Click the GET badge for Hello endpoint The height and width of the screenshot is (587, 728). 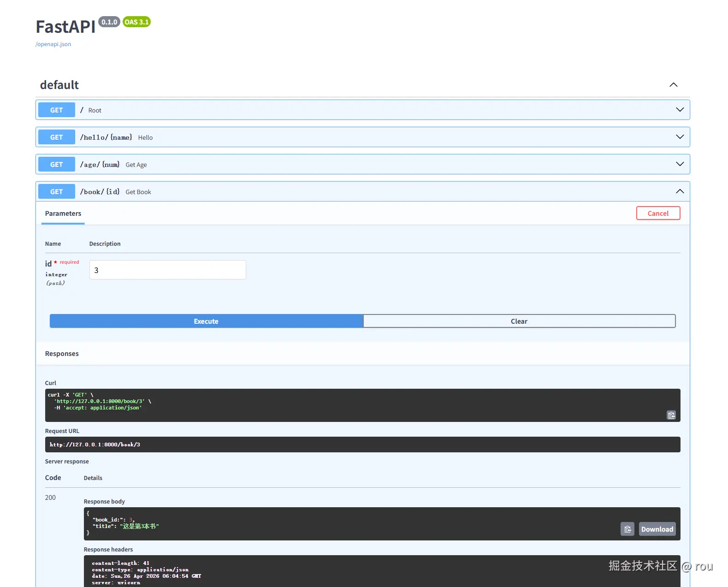click(57, 137)
